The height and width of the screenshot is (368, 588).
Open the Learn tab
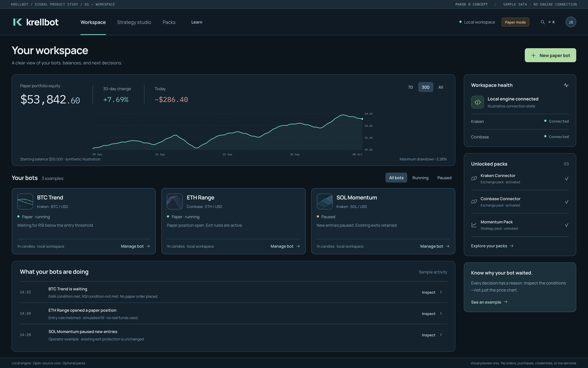point(197,22)
